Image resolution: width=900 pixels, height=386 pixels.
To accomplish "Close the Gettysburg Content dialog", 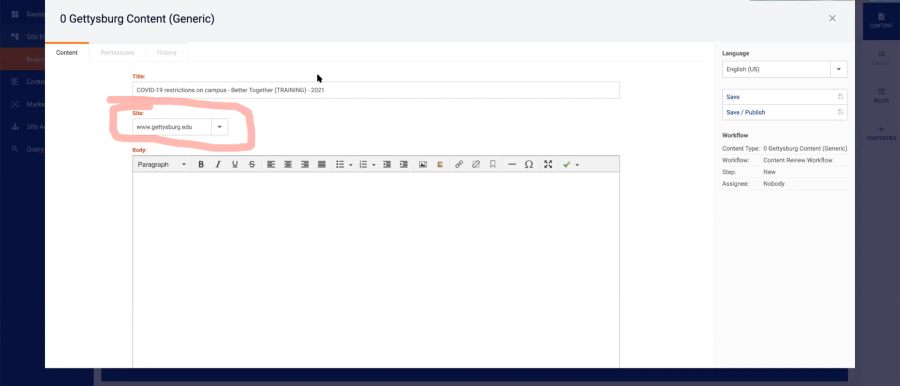I will pos(832,18).
